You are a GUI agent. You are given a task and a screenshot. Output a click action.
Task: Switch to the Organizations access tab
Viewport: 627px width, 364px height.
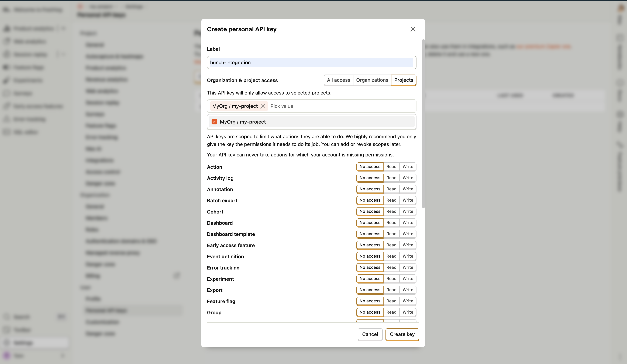pyautogui.click(x=372, y=80)
